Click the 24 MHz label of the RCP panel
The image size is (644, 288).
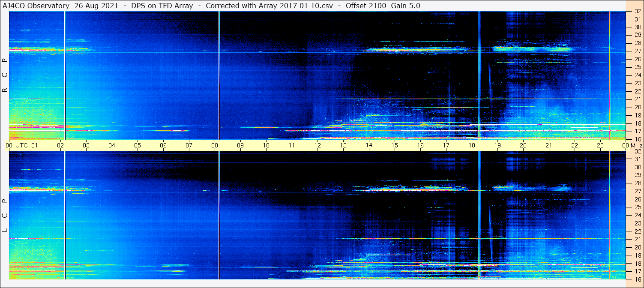(637, 75)
